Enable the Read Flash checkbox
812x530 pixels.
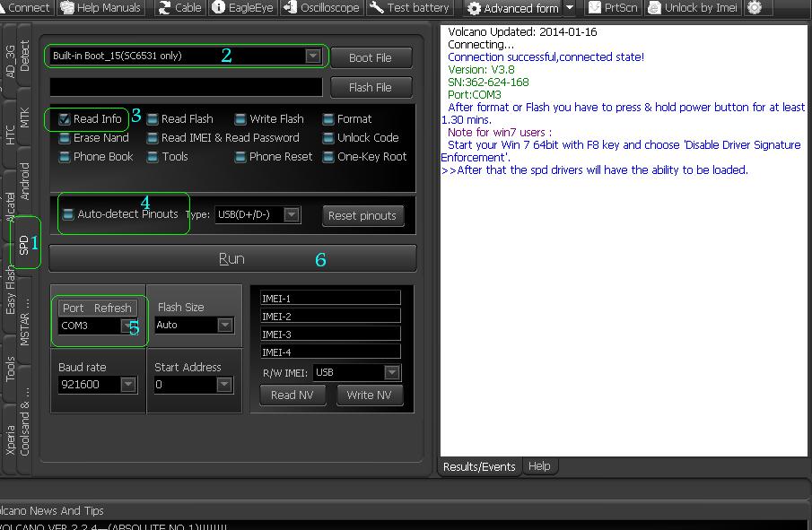(x=153, y=119)
